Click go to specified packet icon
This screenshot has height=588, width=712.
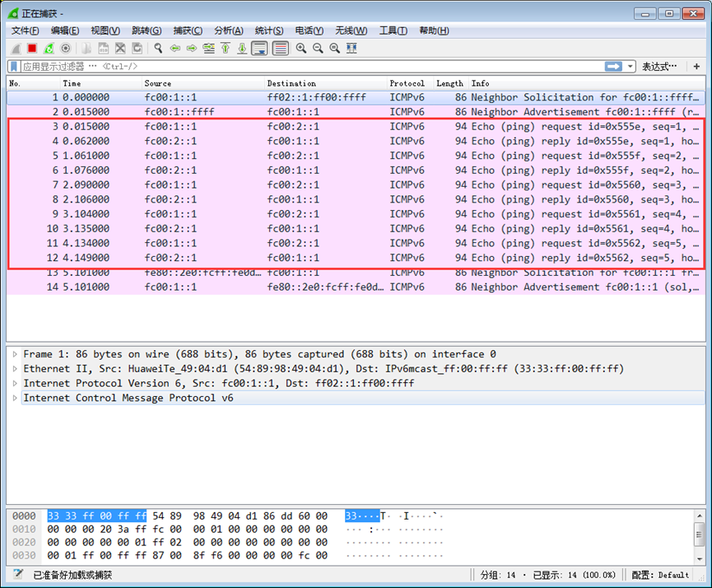tap(208, 48)
